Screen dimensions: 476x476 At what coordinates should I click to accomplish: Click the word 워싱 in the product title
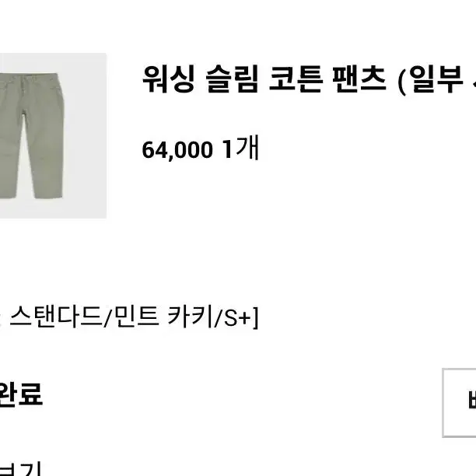168,79
